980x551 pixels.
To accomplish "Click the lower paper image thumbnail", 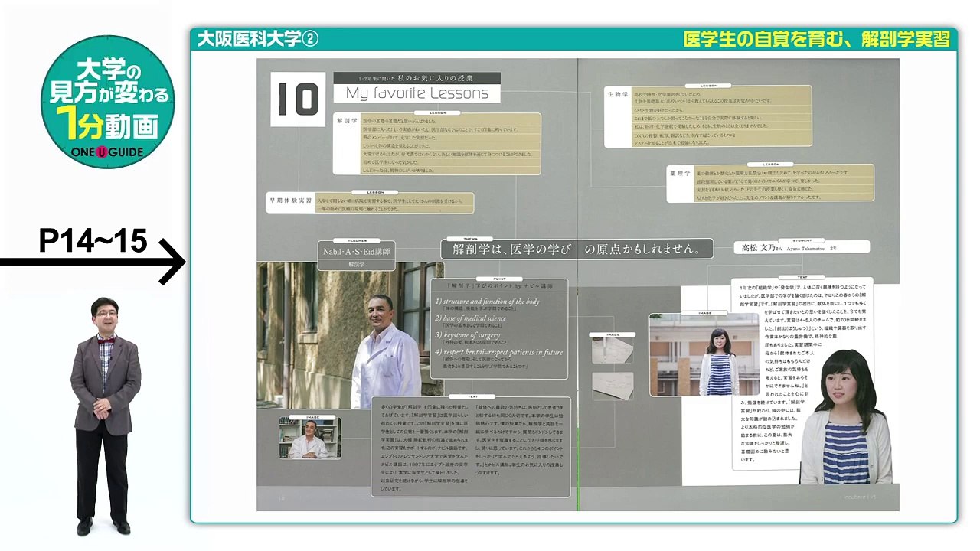I will pos(612,386).
